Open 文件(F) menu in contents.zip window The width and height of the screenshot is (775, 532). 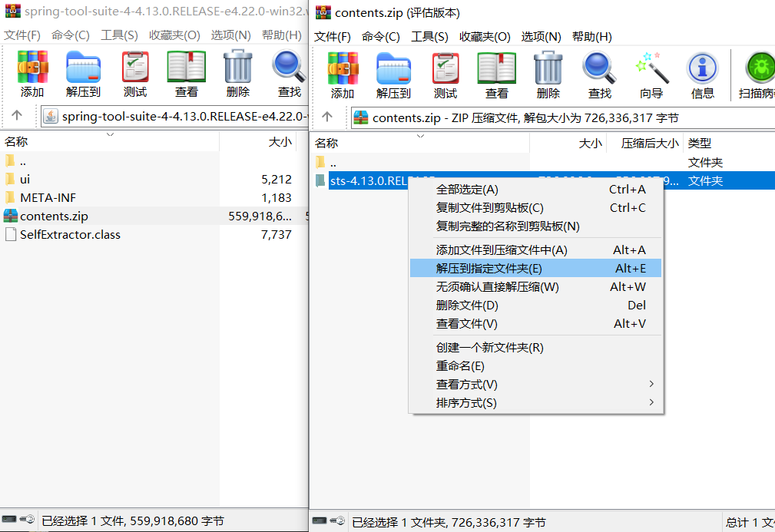click(332, 37)
